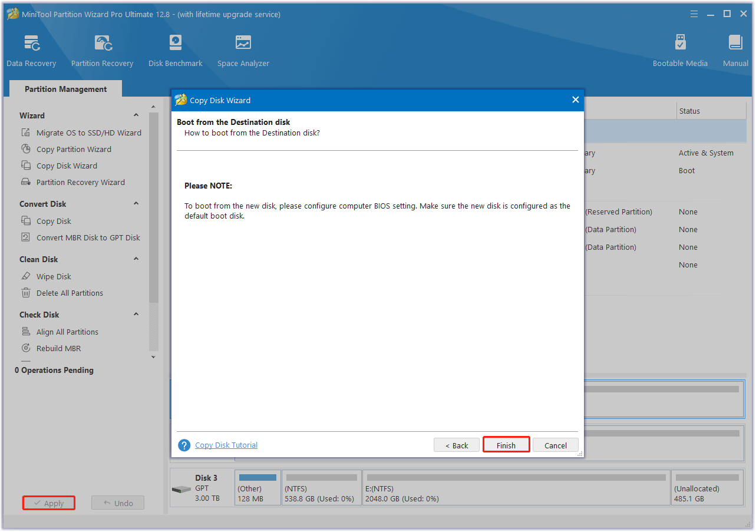Click the Copy Disk icon under Convert Disk
The width and height of the screenshot is (756, 532).
(25, 221)
